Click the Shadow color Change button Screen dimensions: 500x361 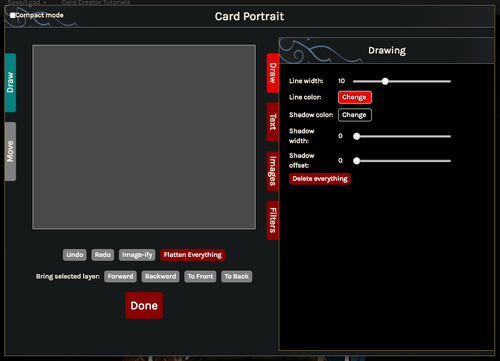click(355, 115)
